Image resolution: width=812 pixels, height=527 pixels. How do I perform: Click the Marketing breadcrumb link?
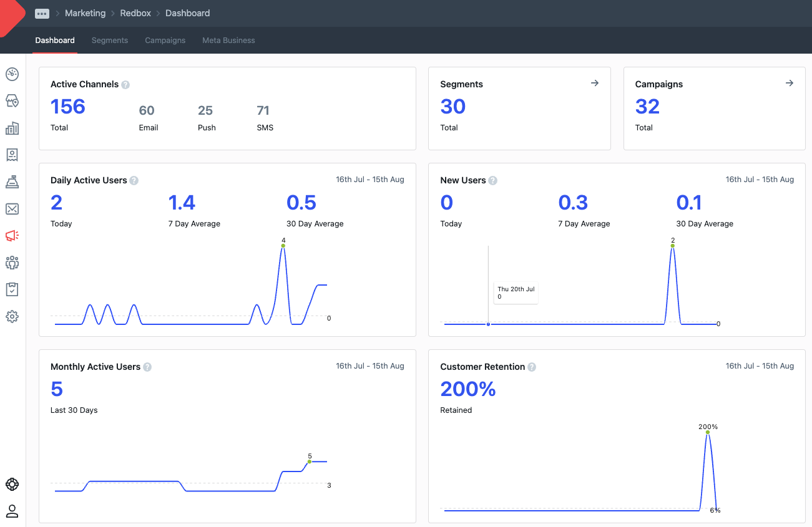pos(85,13)
